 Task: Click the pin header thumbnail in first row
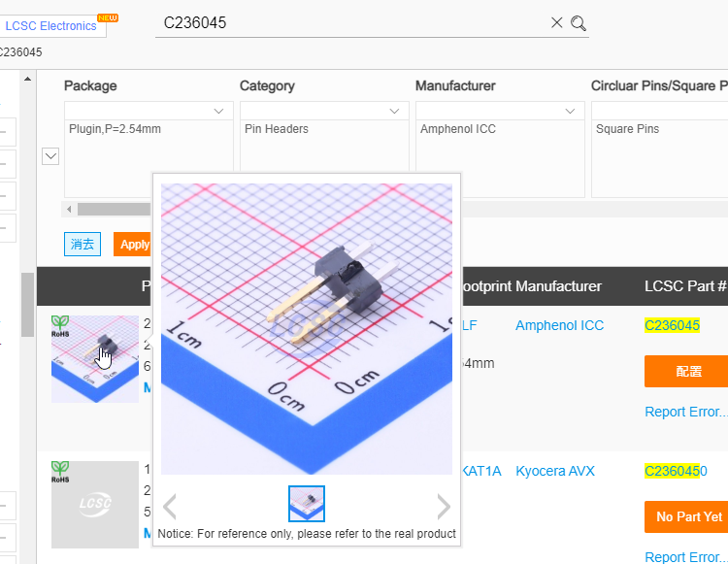(95, 359)
